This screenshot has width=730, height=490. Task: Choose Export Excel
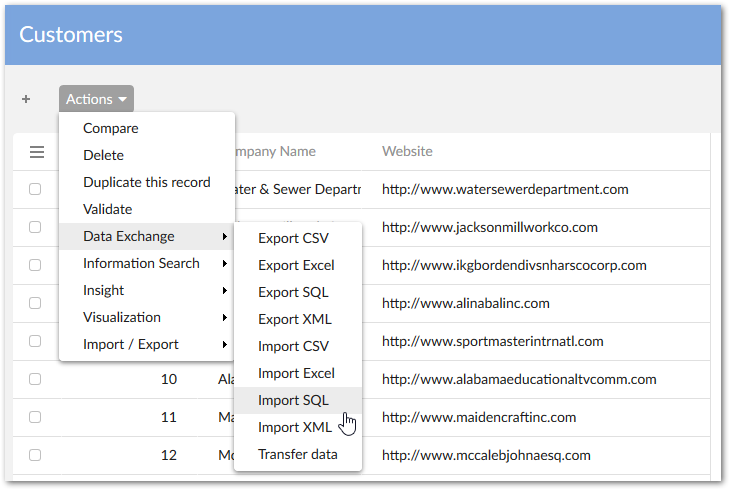tap(298, 265)
